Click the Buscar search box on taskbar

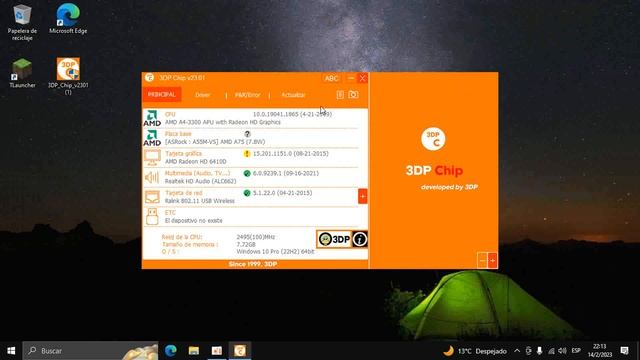(x=90, y=351)
